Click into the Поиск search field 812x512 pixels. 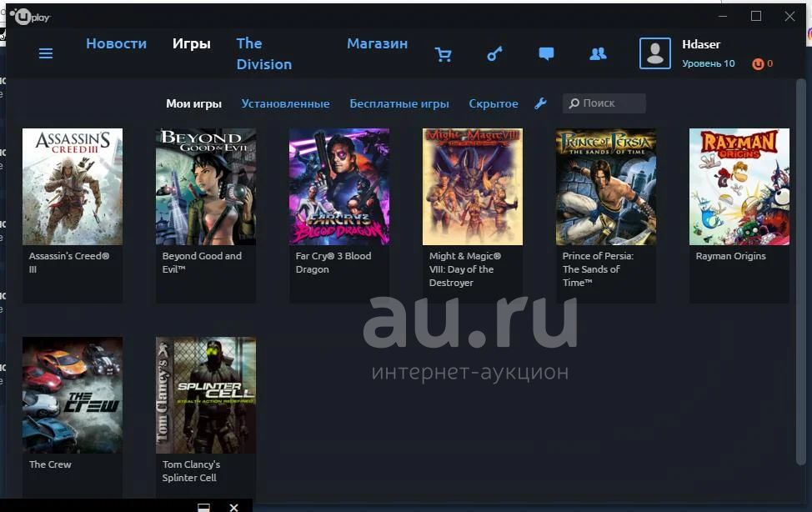(x=604, y=103)
